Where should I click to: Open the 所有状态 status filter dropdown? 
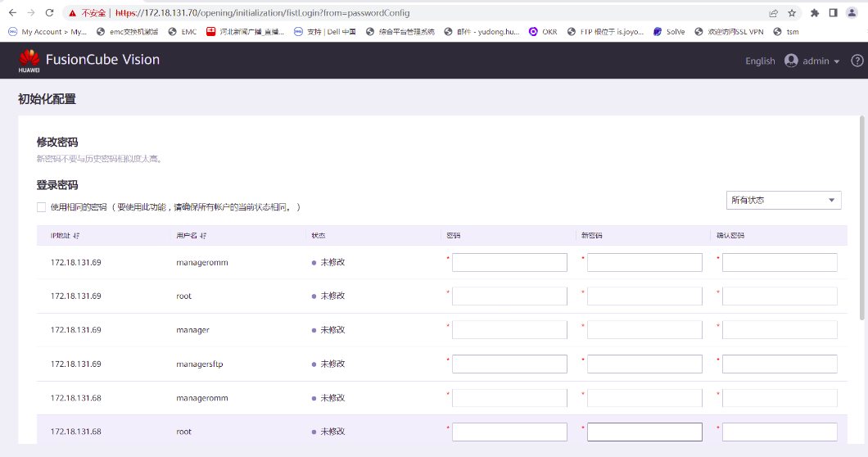coord(783,200)
